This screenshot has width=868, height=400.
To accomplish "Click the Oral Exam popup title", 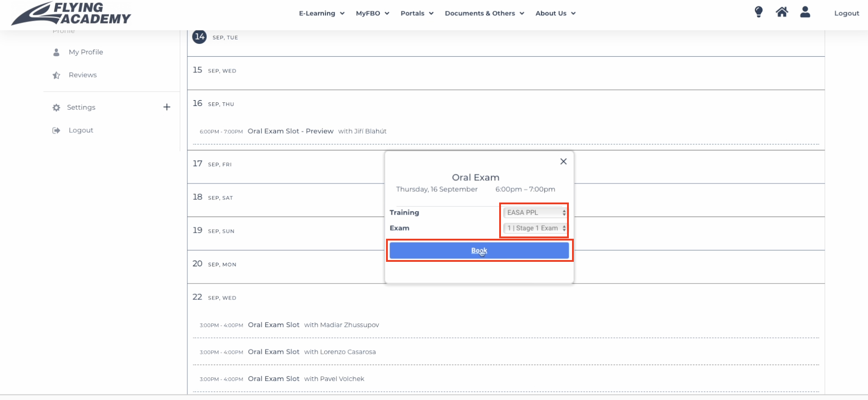I will (475, 178).
